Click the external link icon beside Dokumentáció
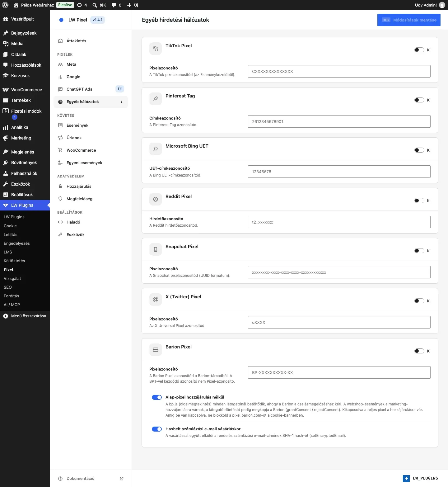This screenshot has width=448, height=487. coord(122,479)
